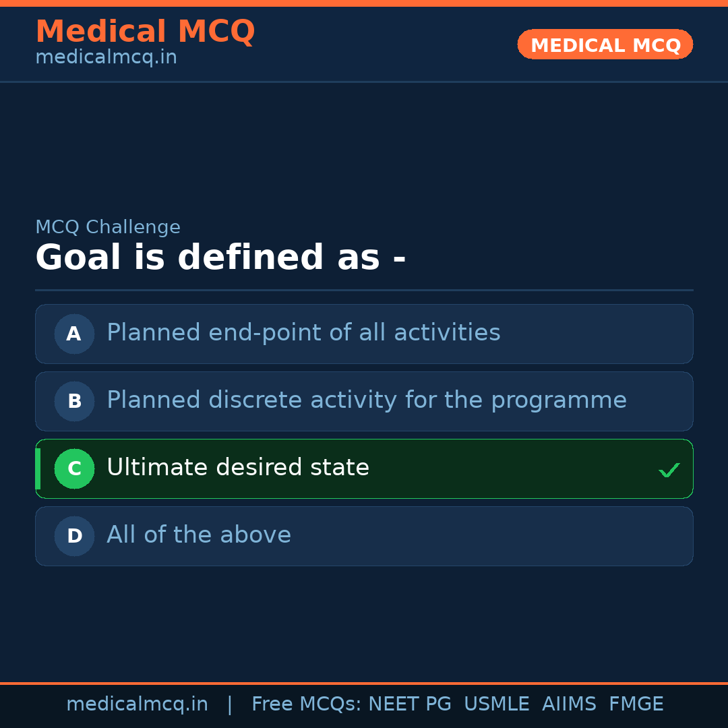Click the circular A badge icon
Image resolution: width=728 pixels, height=728 pixels.
point(74,334)
